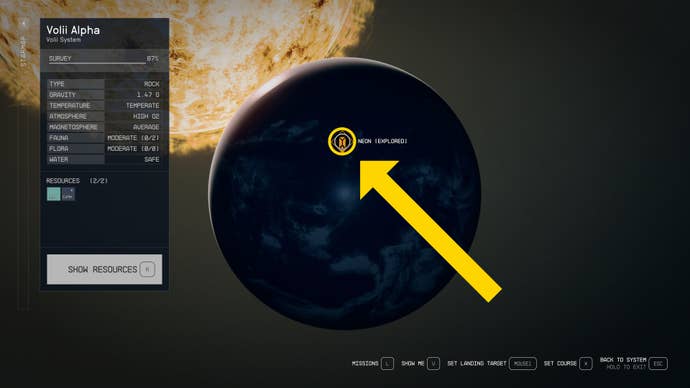Choose Show Me in the bottom bar
690x388 pixels.
(x=413, y=363)
